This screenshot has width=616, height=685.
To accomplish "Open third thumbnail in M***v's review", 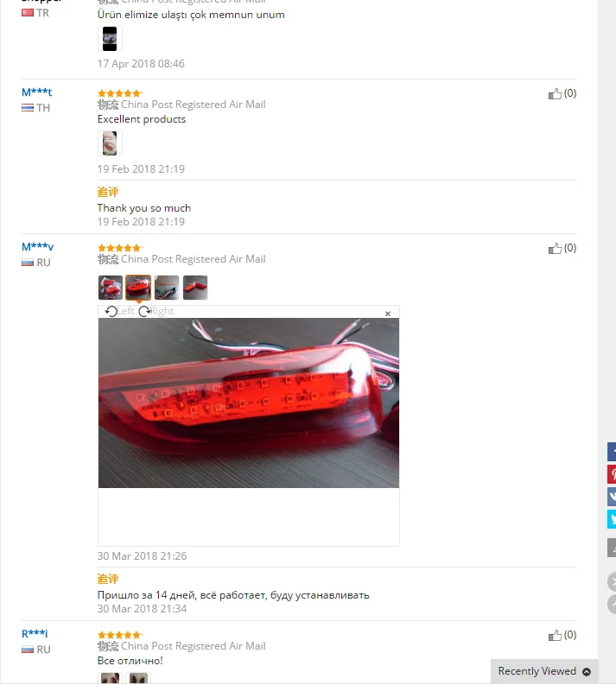I will 167,288.
